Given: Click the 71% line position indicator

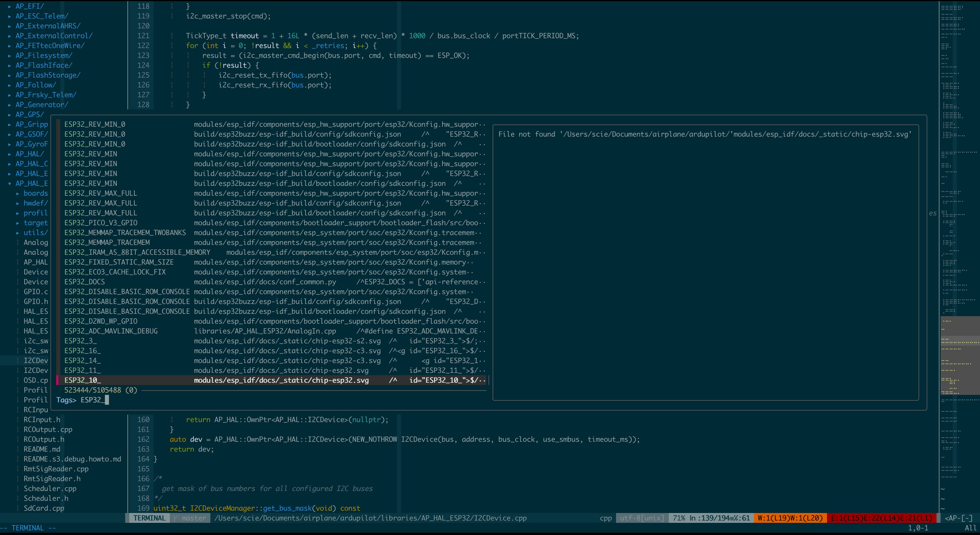Looking at the screenshot, I should pos(711,518).
